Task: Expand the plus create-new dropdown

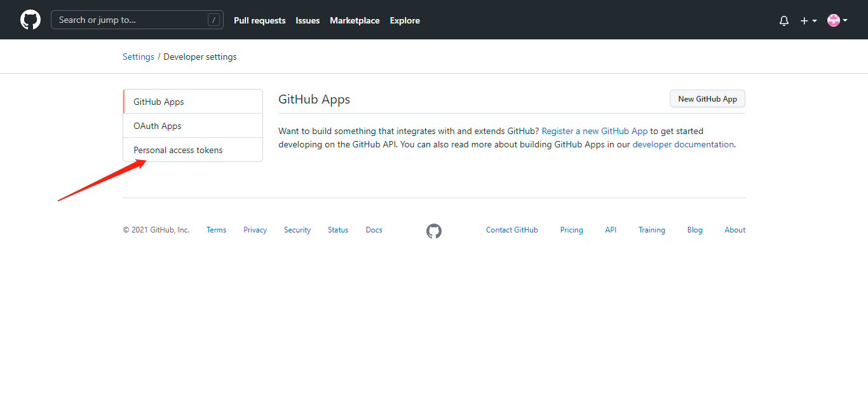Action: tap(808, 20)
